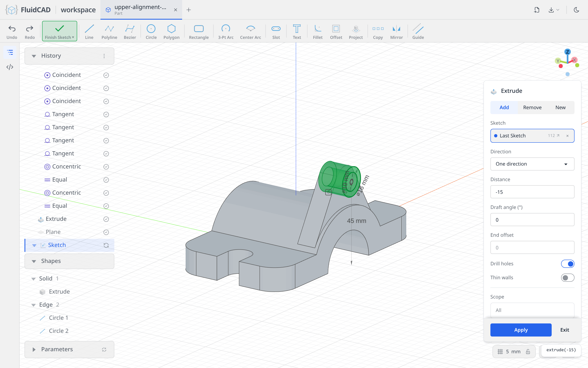Click Finish Sketch button
This screenshot has width=588, height=368.
click(60, 31)
